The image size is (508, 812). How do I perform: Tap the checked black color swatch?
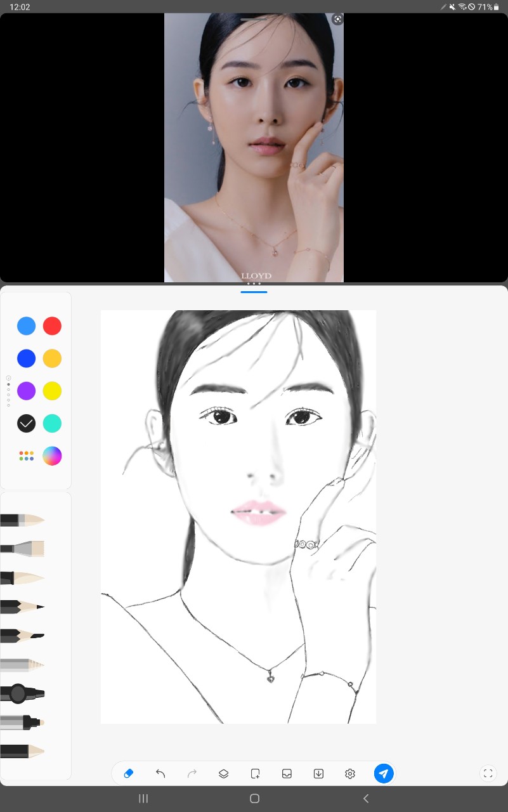(x=26, y=423)
